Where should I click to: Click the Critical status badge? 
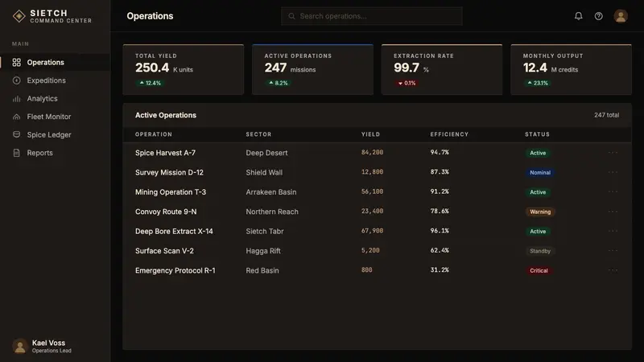point(539,270)
